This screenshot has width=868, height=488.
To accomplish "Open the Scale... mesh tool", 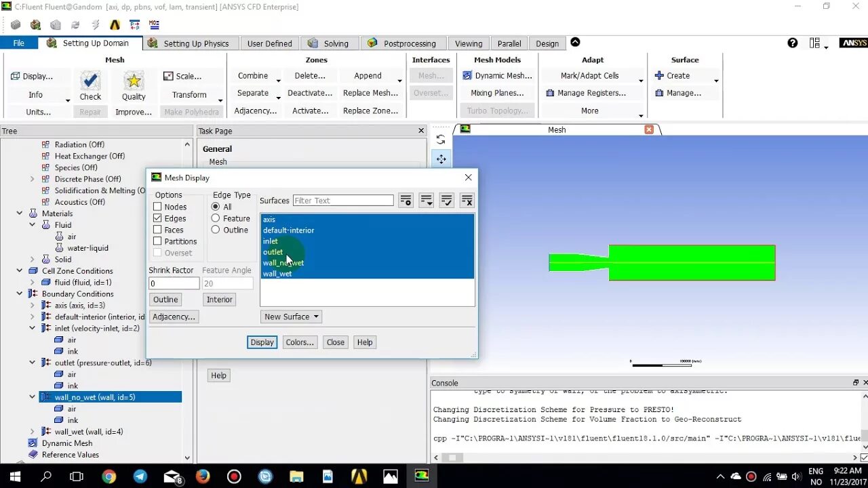I will [x=182, y=76].
